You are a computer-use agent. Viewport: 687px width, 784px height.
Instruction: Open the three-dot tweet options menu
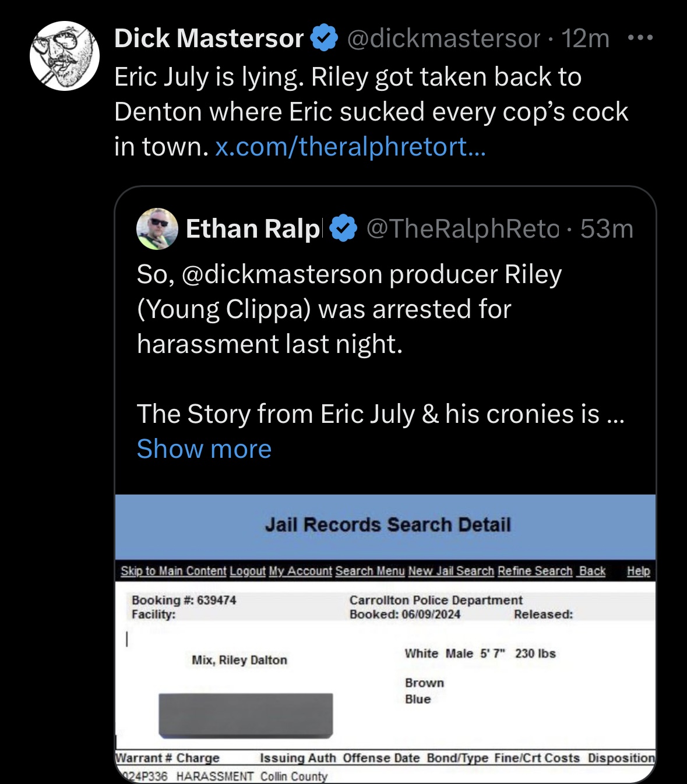640,38
